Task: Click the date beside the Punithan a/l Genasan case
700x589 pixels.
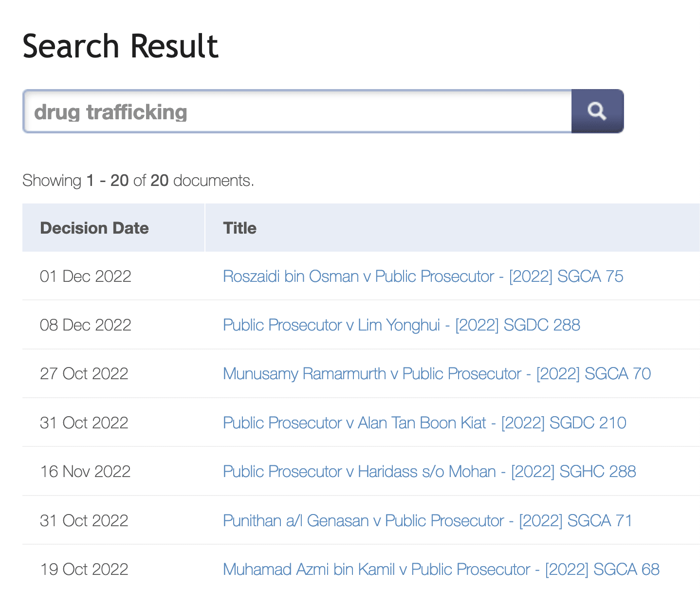Action: pyautogui.click(x=84, y=521)
